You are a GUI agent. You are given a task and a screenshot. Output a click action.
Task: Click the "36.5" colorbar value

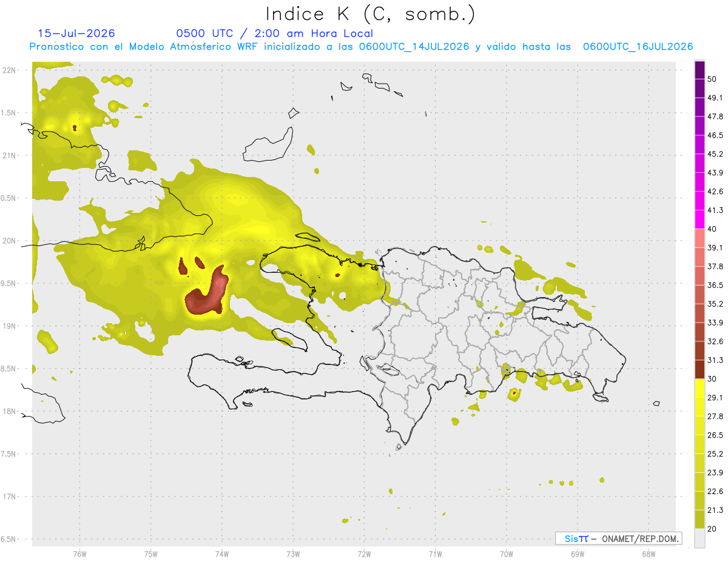(715, 285)
